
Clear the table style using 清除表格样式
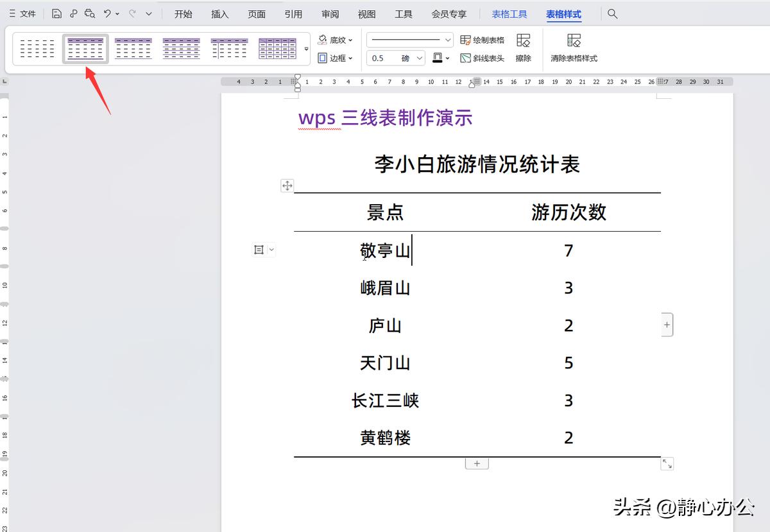pyautogui.click(x=573, y=48)
